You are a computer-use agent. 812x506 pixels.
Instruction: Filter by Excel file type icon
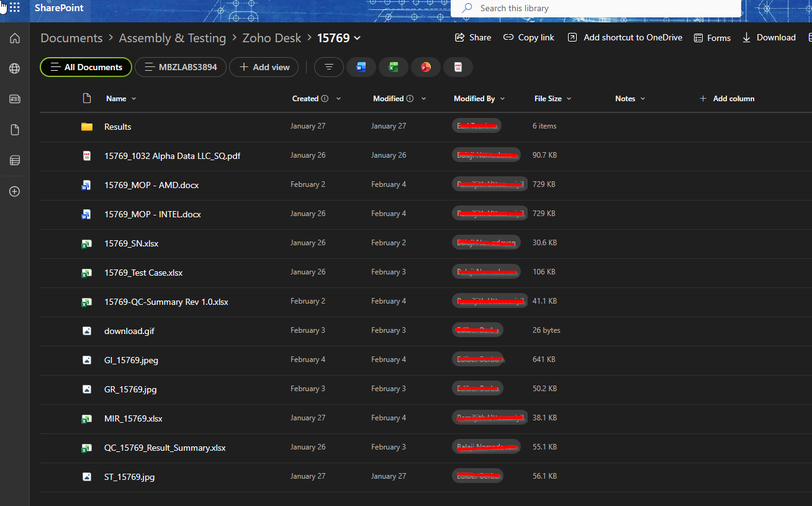click(x=394, y=67)
